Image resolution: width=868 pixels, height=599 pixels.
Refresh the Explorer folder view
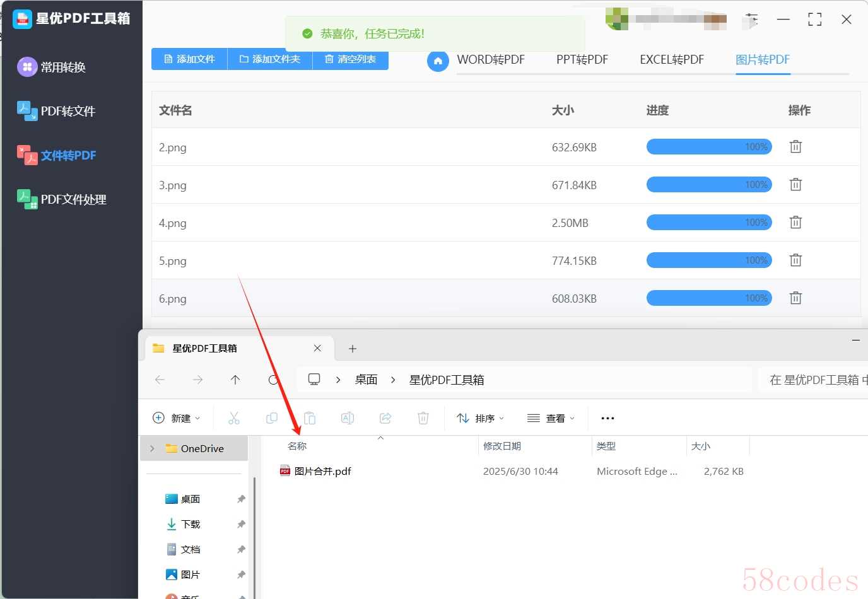click(x=273, y=380)
